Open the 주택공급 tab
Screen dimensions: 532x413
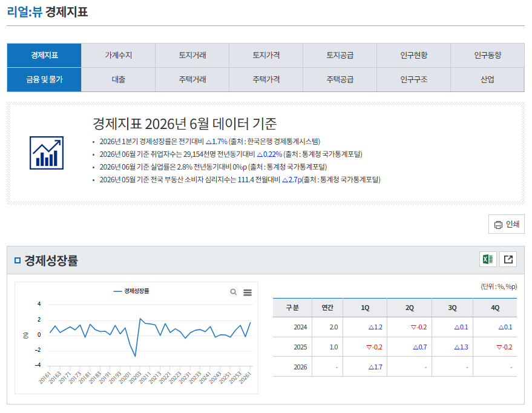pyautogui.click(x=340, y=79)
